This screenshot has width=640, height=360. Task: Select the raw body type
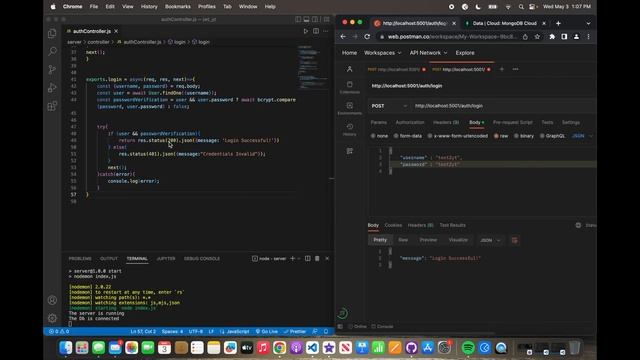pyautogui.click(x=501, y=136)
